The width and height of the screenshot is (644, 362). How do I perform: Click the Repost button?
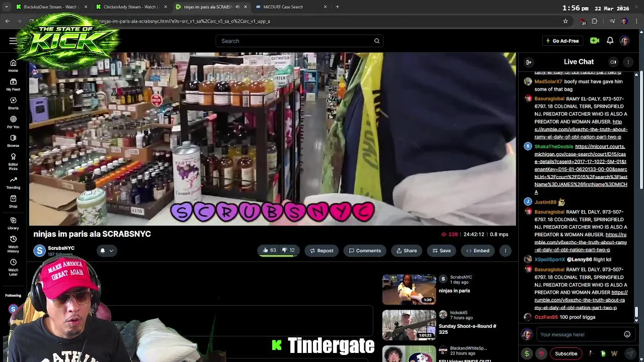[x=321, y=250]
